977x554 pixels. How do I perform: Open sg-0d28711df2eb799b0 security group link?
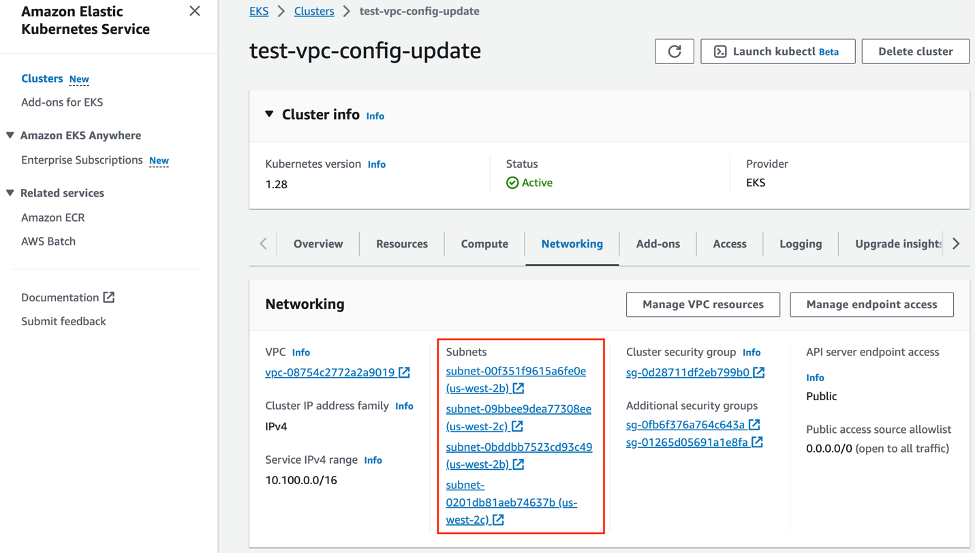[x=688, y=373]
